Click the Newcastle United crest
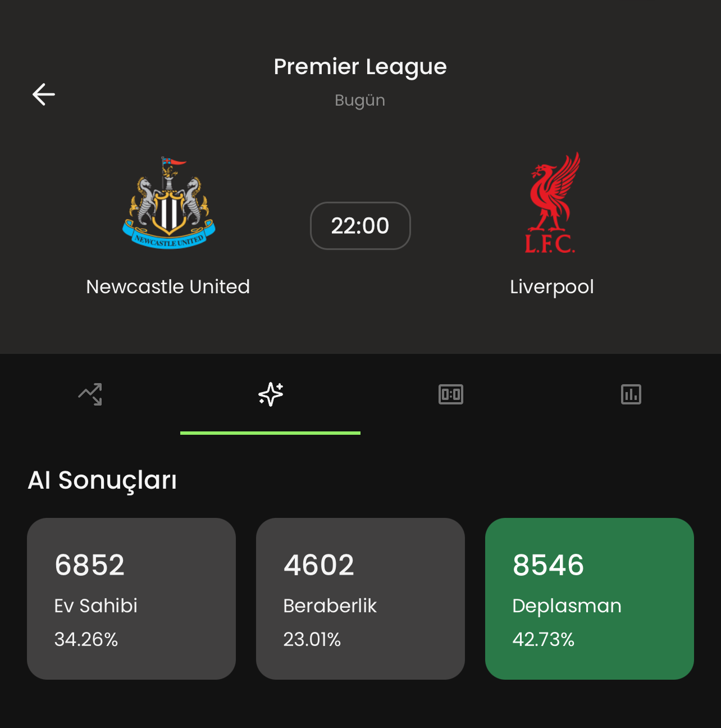Screen dimensions: 721x728 [x=169, y=203]
